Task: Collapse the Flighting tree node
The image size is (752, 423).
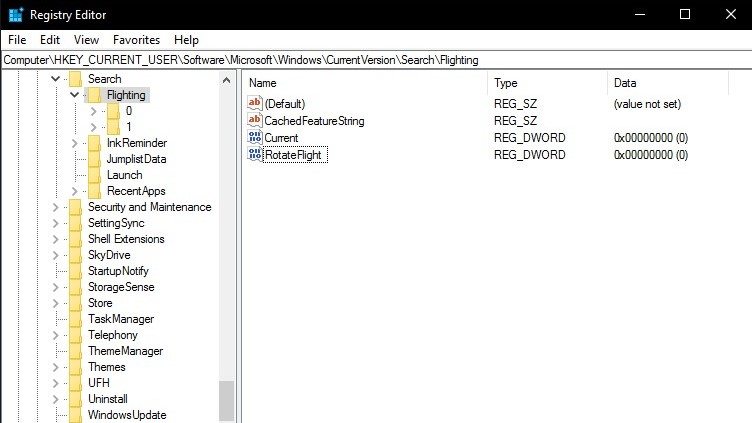Action: [75, 95]
